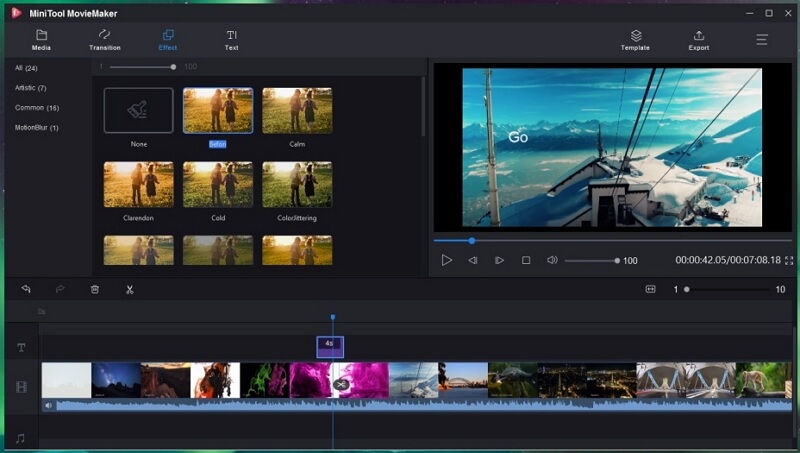The width and height of the screenshot is (800, 453).
Task: Click the Go text in preview
Action: point(518,137)
